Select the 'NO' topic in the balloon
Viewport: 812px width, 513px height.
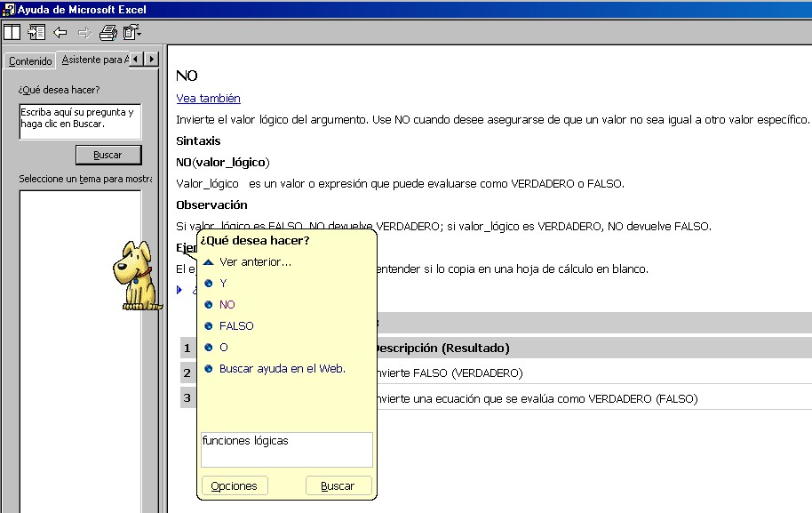[x=227, y=305]
